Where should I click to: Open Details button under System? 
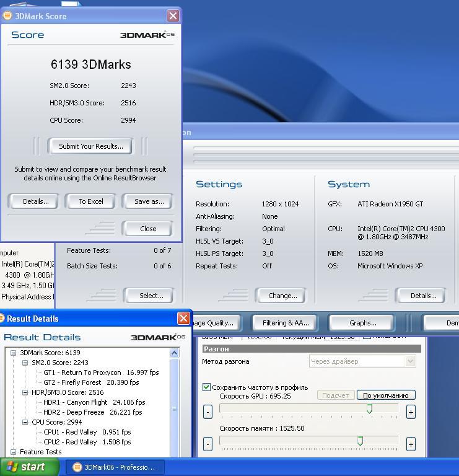coord(421,296)
